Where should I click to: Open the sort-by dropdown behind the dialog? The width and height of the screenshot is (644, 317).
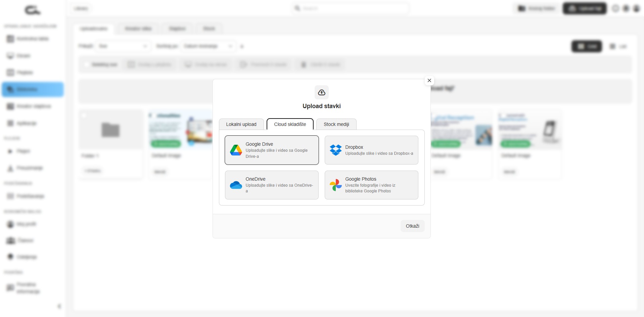click(208, 46)
